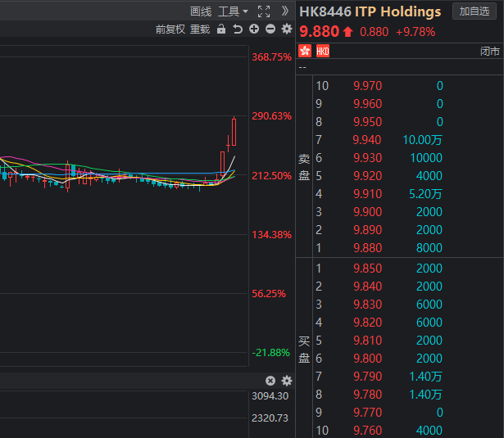Select ask price 9.960
The width and height of the screenshot is (504, 438).
pyautogui.click(x=368, y=104)
